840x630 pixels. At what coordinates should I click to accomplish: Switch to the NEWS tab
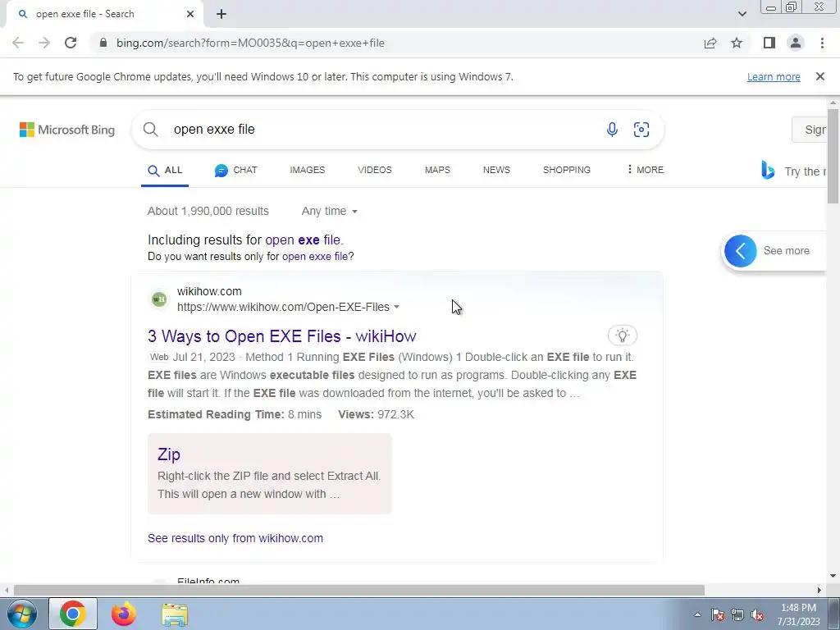pos(496,170)
